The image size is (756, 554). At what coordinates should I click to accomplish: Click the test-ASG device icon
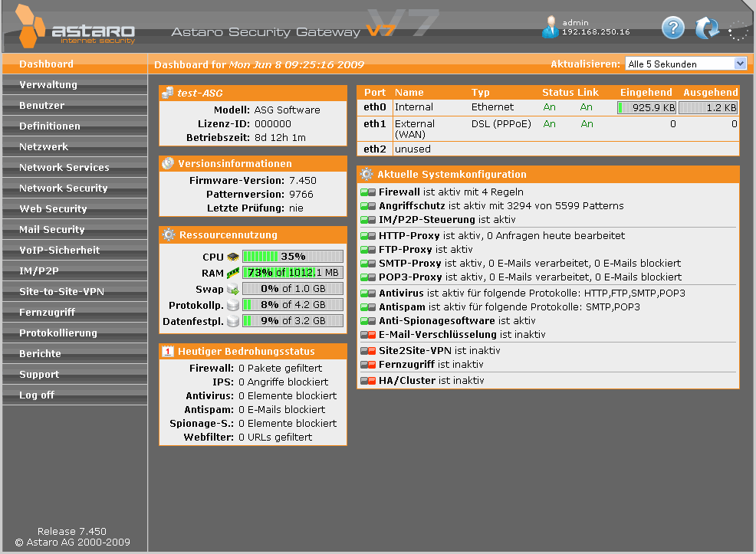pyautogui.click(x=168, y=93)
